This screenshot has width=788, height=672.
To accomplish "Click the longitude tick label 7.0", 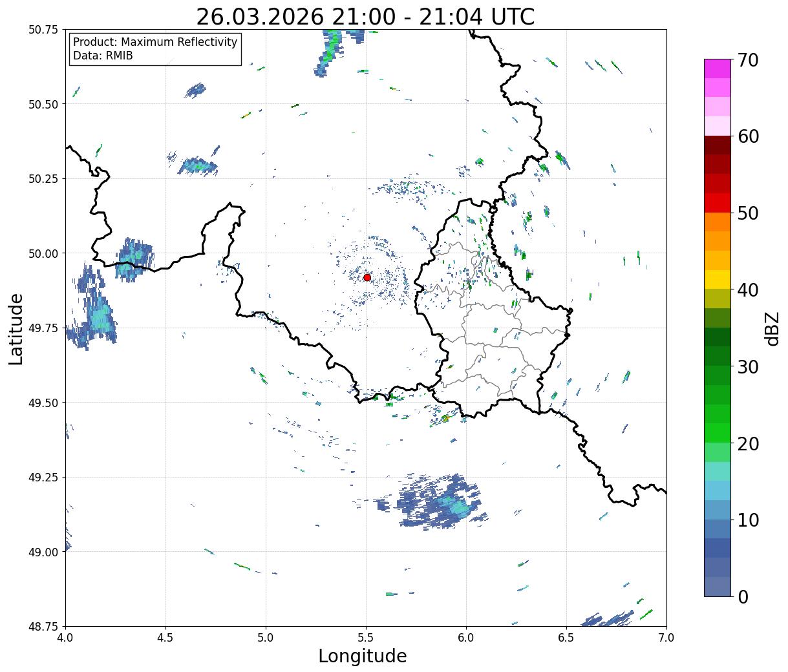I will point(666,638).
